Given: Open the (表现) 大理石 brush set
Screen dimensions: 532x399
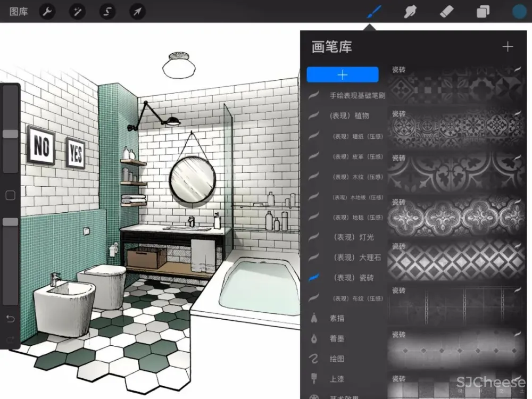Looking at the screenshot, I should [356, 257].
